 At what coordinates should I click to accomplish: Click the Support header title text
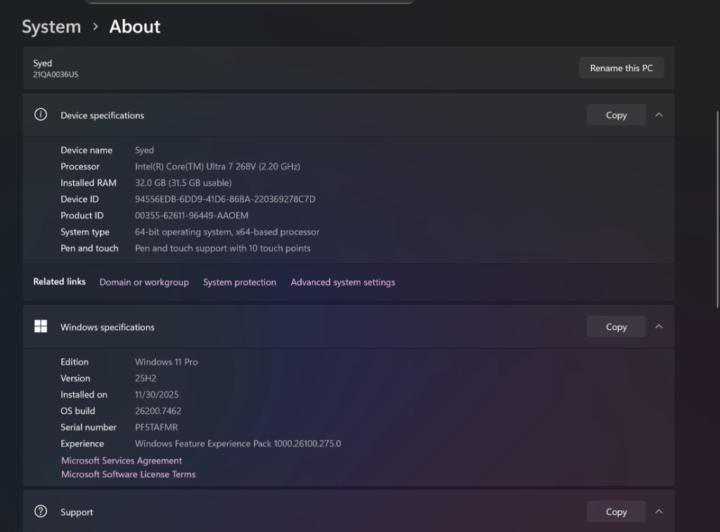pyautogui.click(x=77, y=512)
